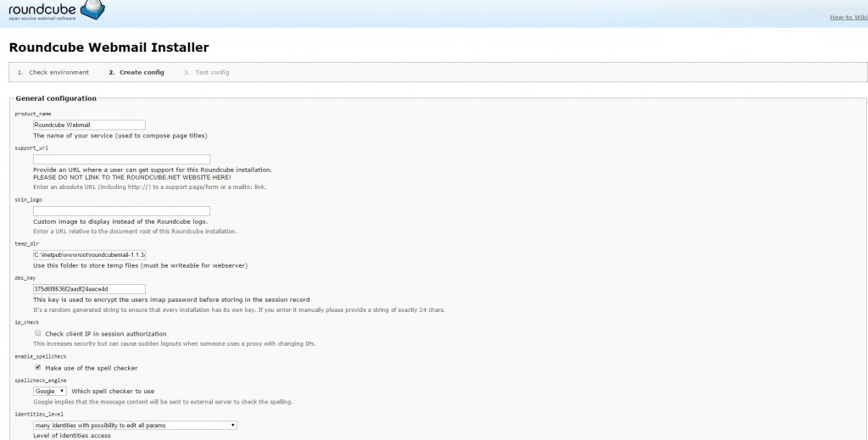Click the 'Roundcube Webmail Installer' heading
Viewport: 868px width, 440px height.
tap(109, 47)
